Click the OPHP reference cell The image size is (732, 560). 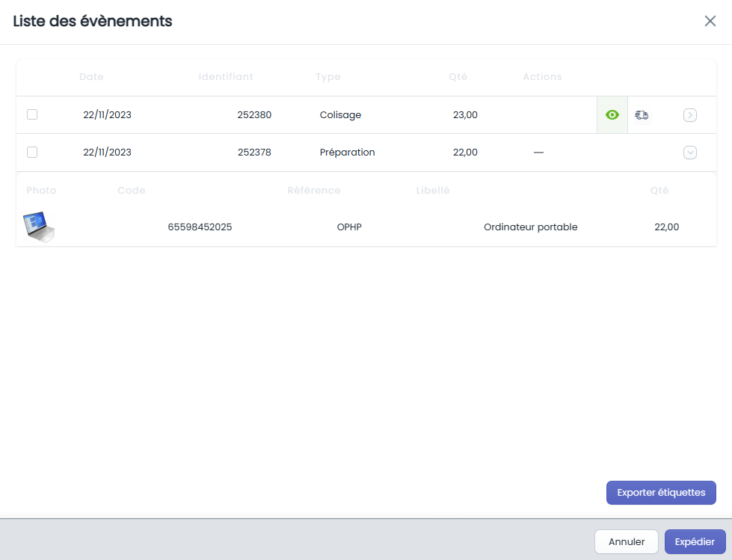point(349,227)
